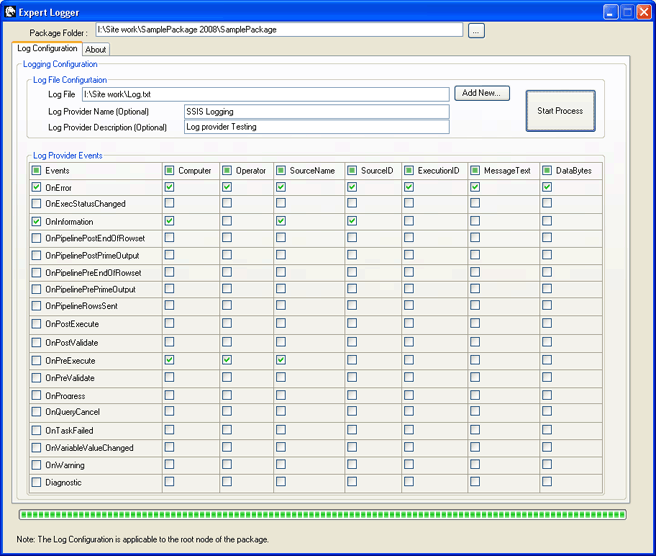Toggle the Operator column header checkbox

point(227,171)
